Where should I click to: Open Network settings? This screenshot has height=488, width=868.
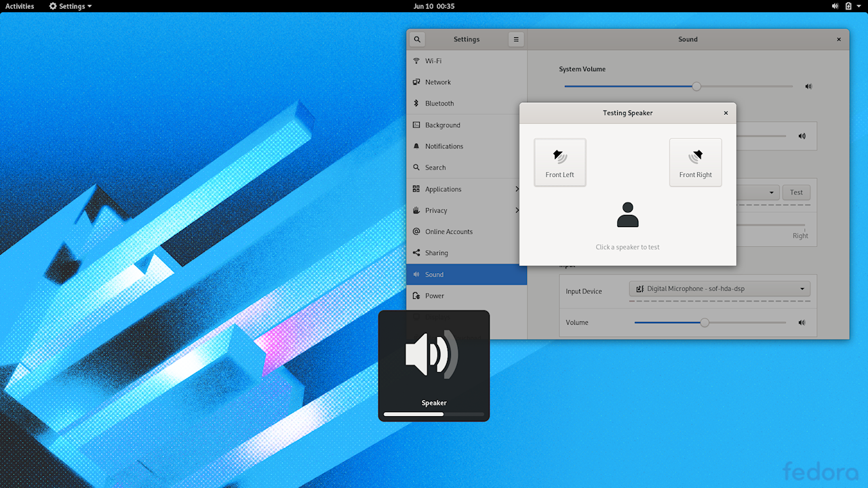click(467, 82)
